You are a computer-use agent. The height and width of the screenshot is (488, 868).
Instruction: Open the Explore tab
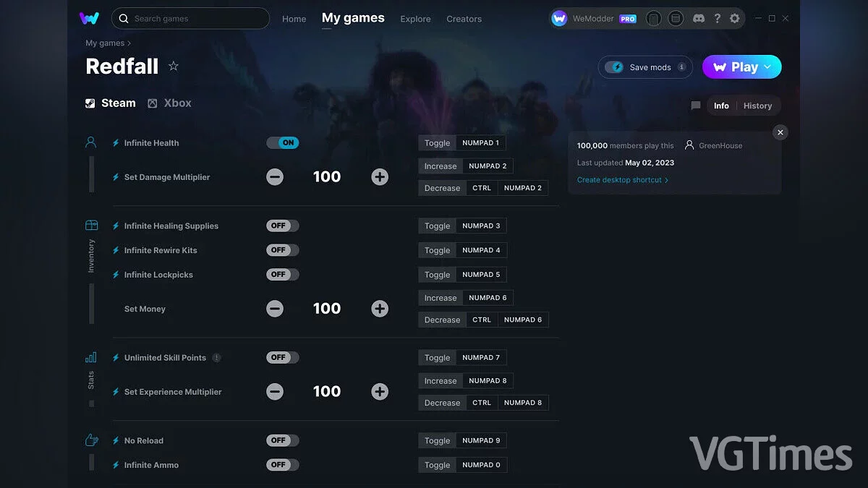pyautogui.click(x=415, y=19)
